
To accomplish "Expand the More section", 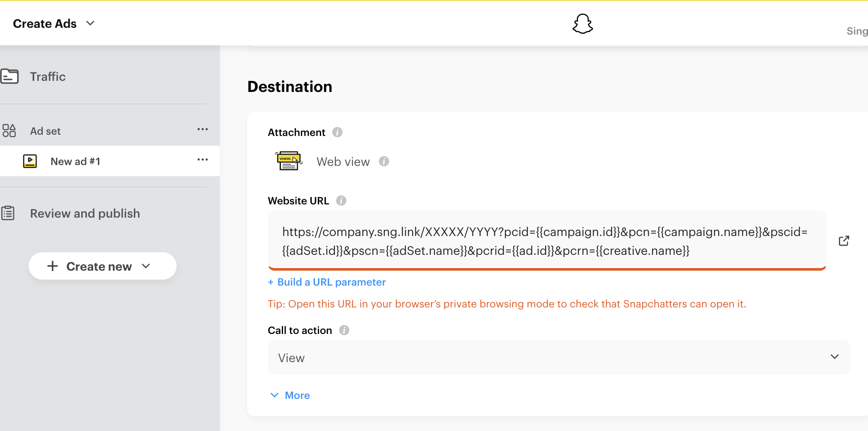I will pyautogui.click(x=290, y=395).
